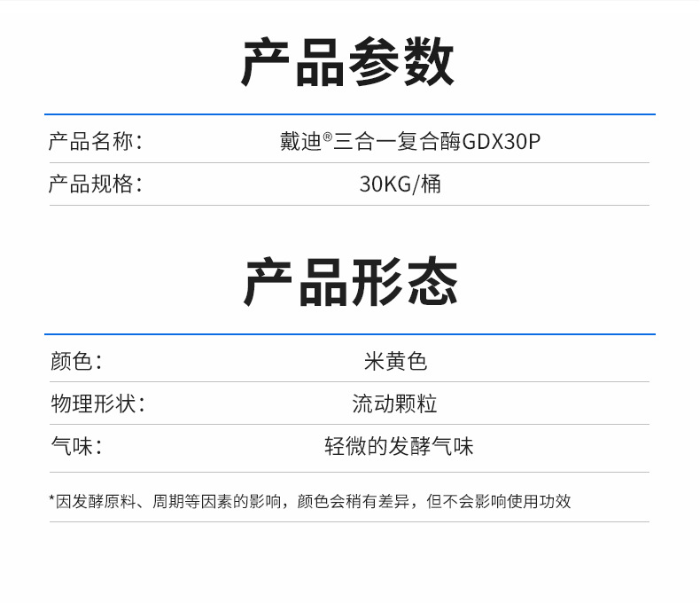Click the 颜色 label

click(76, 361)
